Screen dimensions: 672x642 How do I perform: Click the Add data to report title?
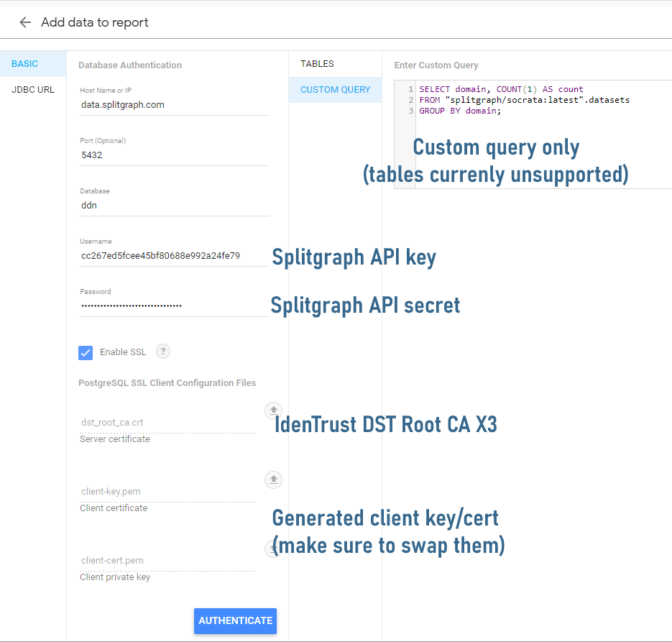(95, 22)
